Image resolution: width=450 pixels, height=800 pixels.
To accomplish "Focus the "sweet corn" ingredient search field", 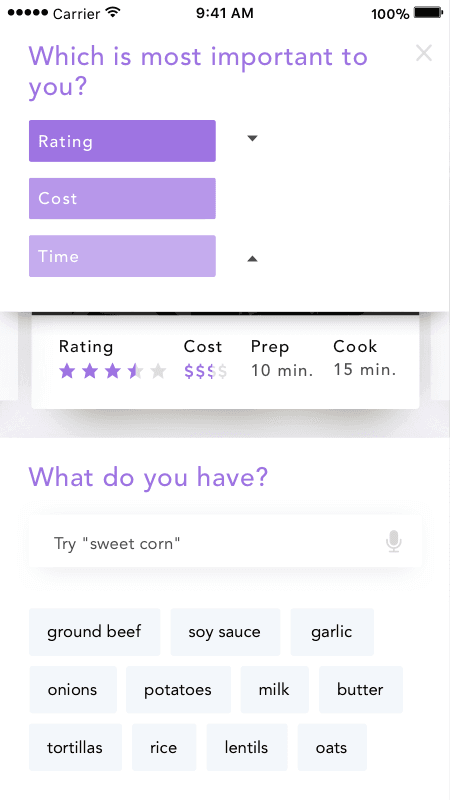I will point(226,543).
